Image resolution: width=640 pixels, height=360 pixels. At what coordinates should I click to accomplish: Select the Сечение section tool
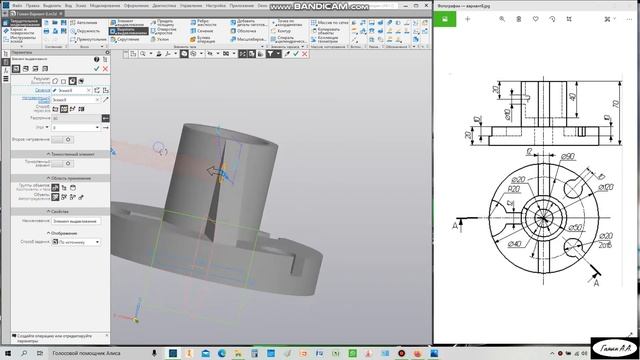click(202, 31)
